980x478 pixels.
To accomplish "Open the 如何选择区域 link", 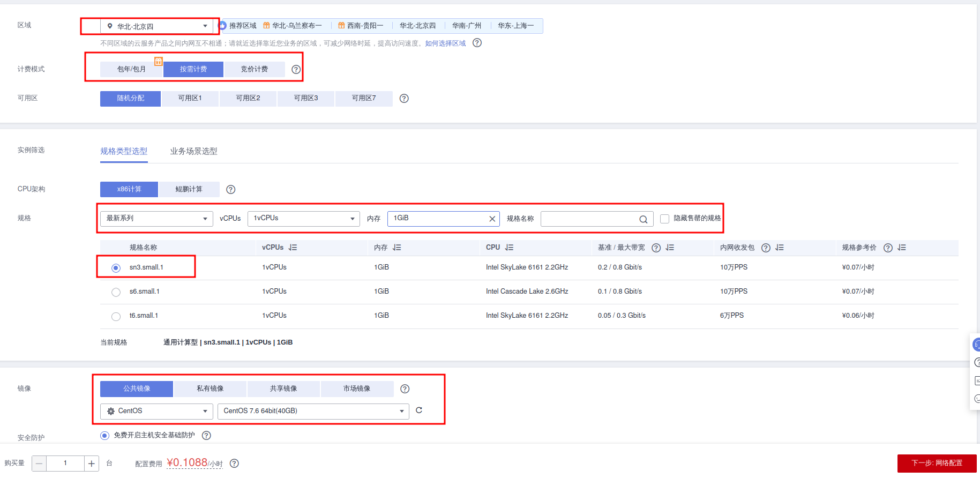I will [x=445, y=43].
